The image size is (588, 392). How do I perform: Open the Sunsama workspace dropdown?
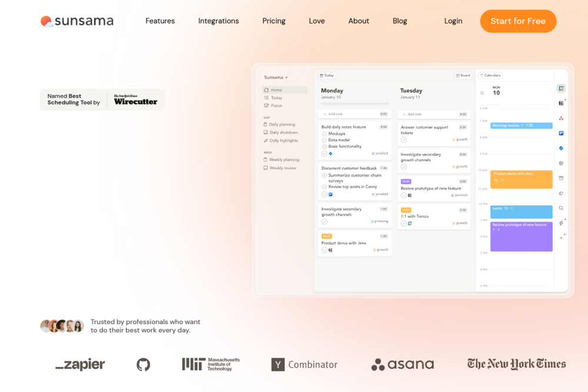276,77
